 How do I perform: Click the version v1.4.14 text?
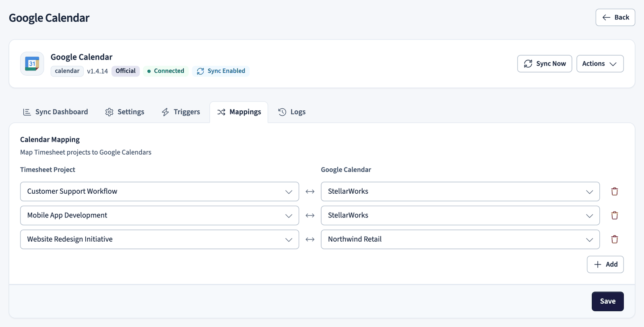pyautogui.click(x=97, y=71)
